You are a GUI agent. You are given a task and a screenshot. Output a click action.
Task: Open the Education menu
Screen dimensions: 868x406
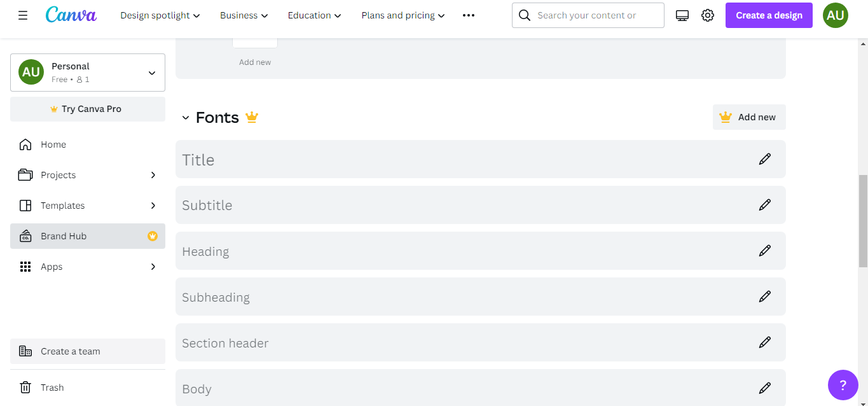tap(313, 15)
